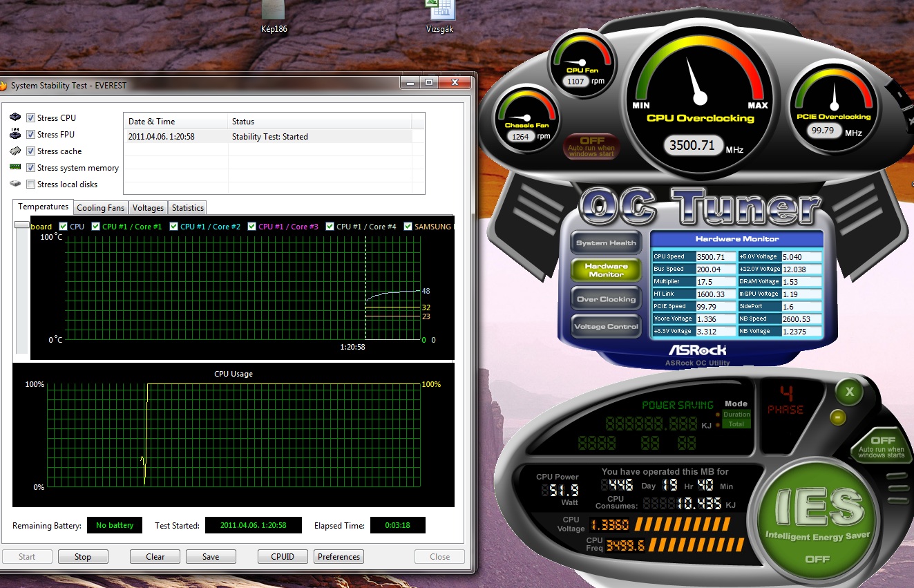
Task: Toggle the SAMSUNG drive temperature checkbox
Action: click(x=408, y=227)
